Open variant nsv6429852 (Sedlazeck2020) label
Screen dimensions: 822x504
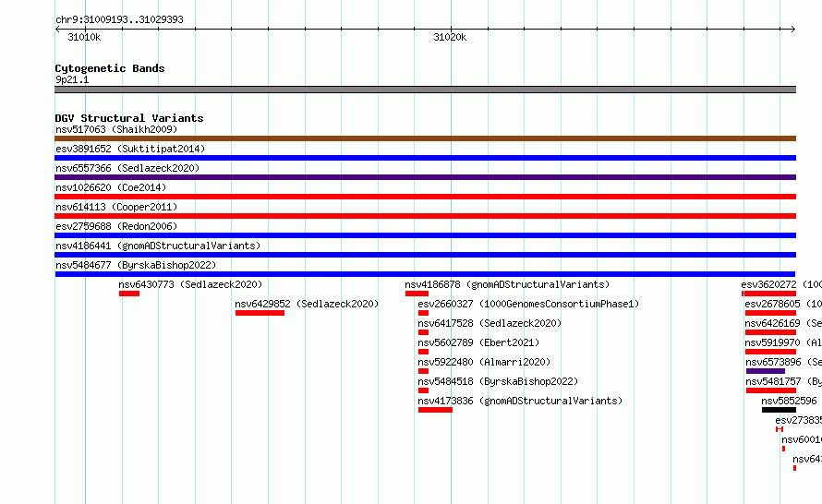click(x=307, y=304)
